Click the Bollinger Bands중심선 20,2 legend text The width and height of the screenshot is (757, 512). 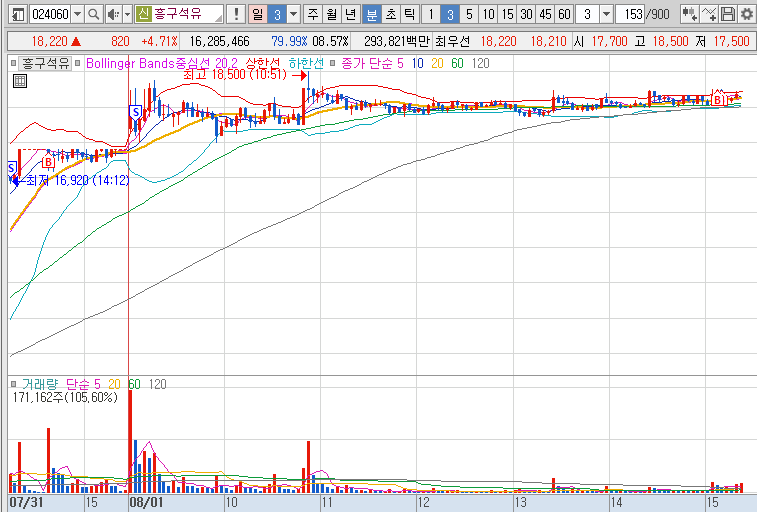click(162, 63)
